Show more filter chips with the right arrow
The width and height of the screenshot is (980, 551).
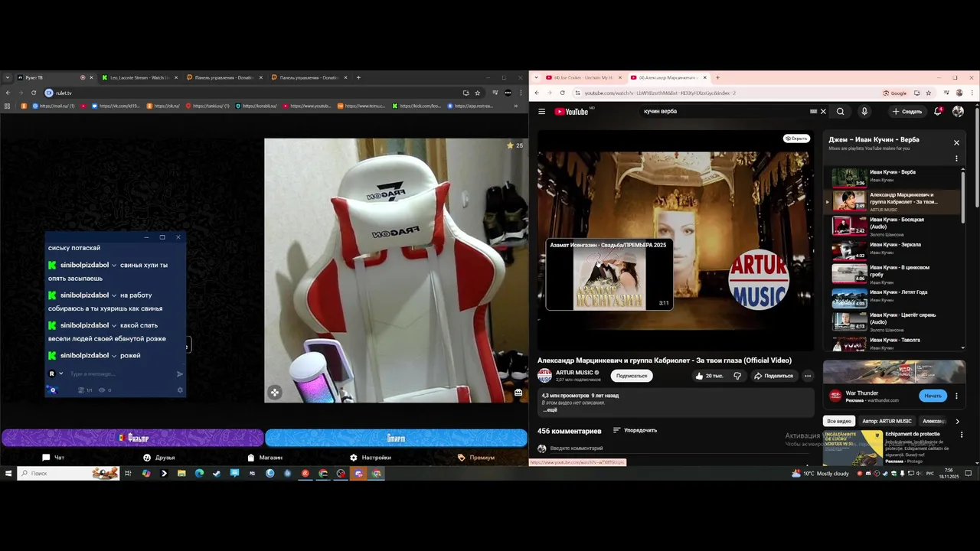(957, 421)
